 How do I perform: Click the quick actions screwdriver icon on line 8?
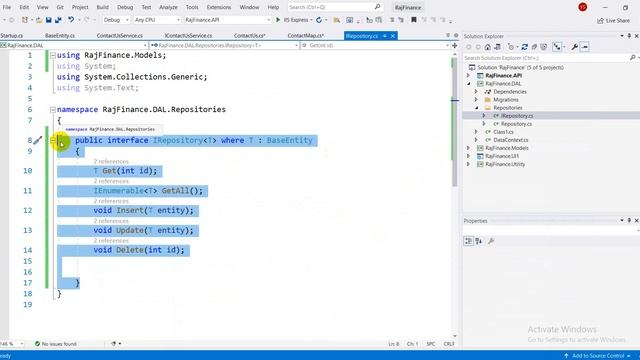38,140
